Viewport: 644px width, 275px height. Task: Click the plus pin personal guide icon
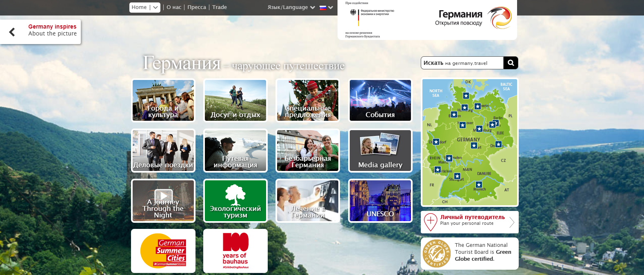tap(430, 221)
